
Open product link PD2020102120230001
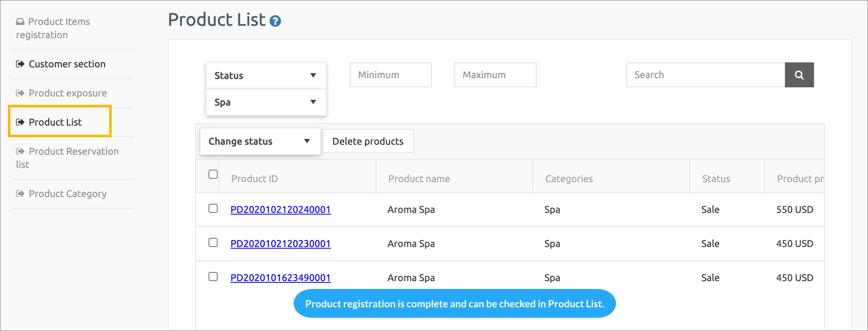pos(280,244)
